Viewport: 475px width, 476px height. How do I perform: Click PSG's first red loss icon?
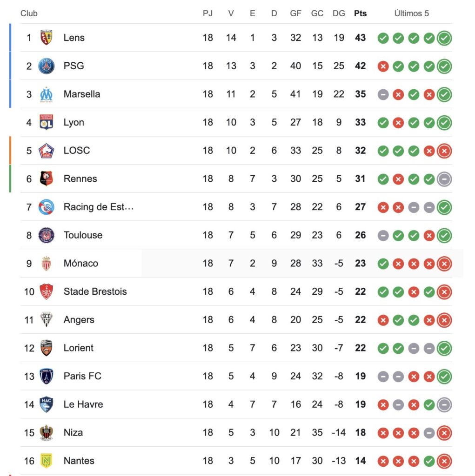(383, 66)
